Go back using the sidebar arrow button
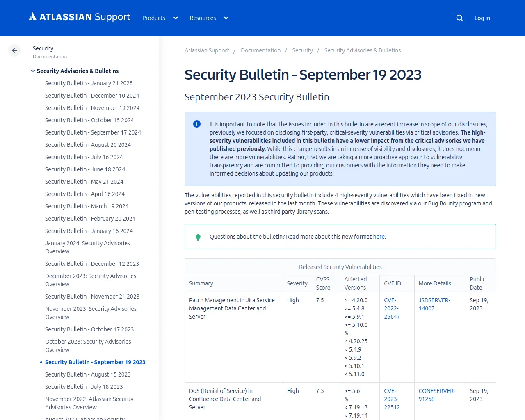 [14, 50]
